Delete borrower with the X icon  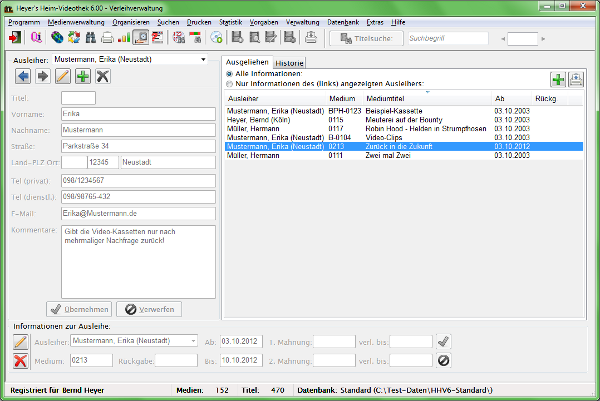click(x=102, y=77)
